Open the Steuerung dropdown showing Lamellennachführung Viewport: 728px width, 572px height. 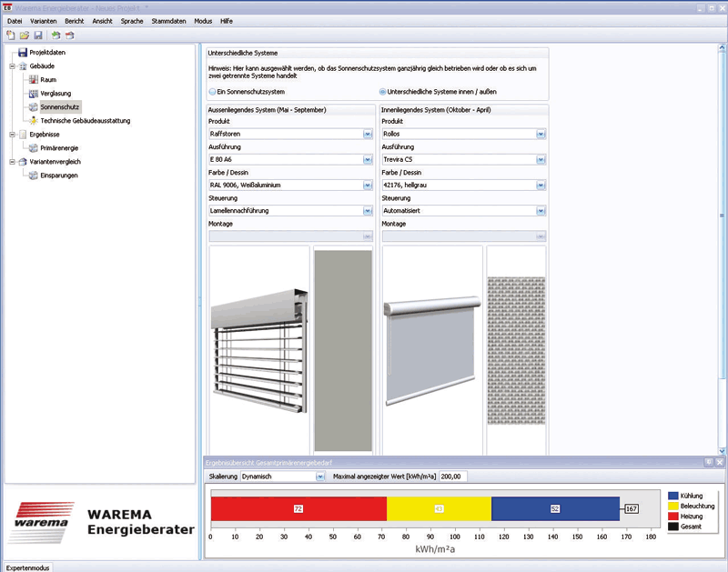pyautogui.click(x=368, y=211)
